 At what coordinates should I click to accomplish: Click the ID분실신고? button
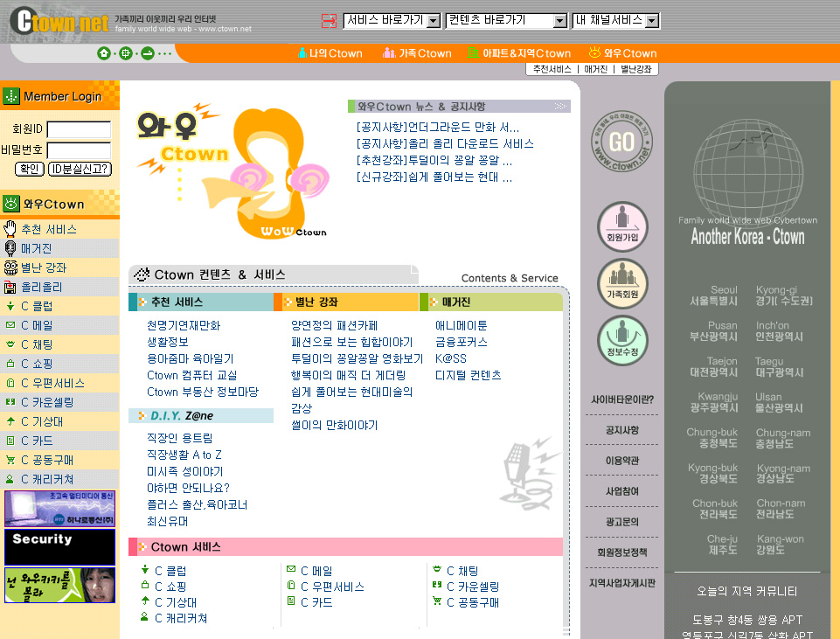click(80, 169)
